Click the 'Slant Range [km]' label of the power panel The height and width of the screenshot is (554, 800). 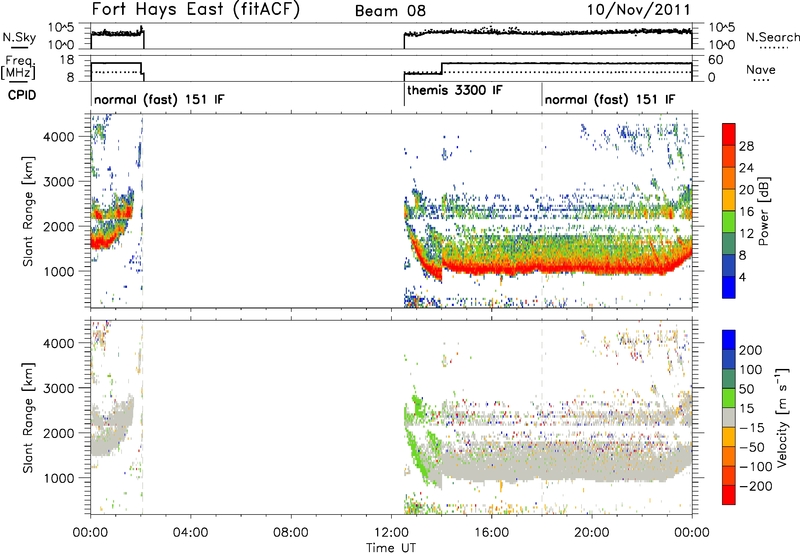tap(28, 211)
